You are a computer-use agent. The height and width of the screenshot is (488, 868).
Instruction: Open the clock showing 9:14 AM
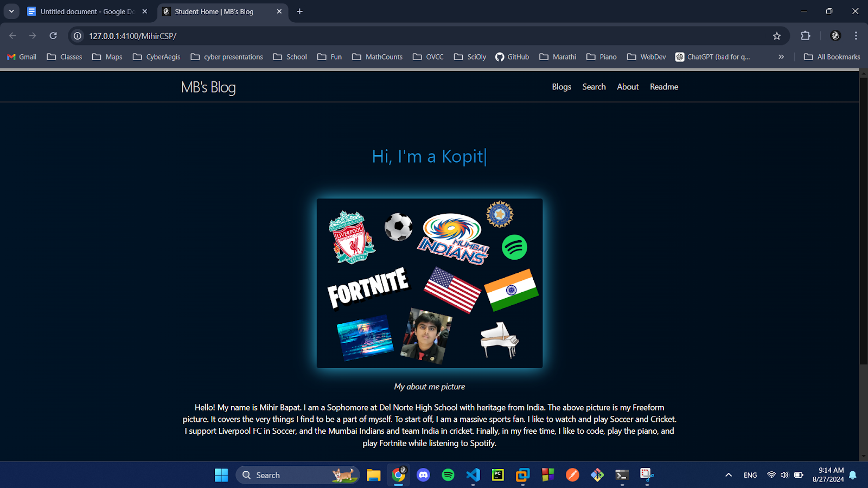828,475
